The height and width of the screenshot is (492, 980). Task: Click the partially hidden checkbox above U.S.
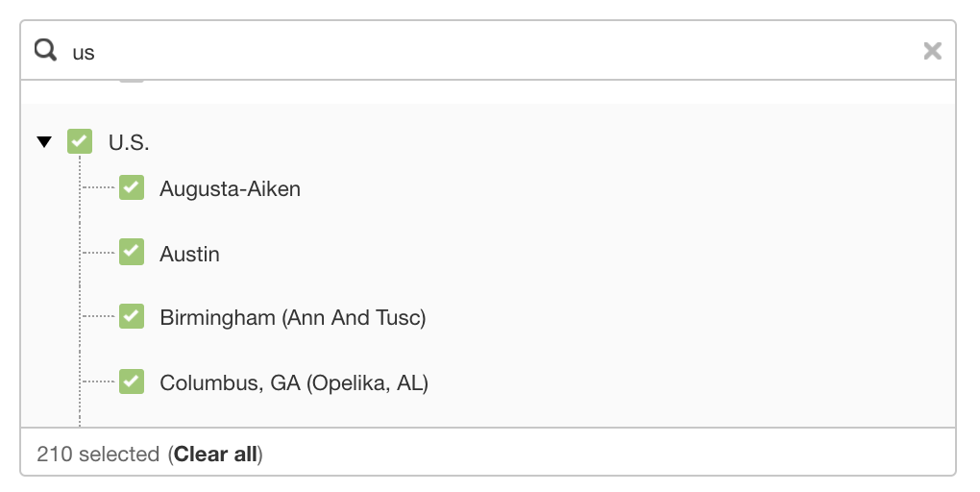pos(132,82)
